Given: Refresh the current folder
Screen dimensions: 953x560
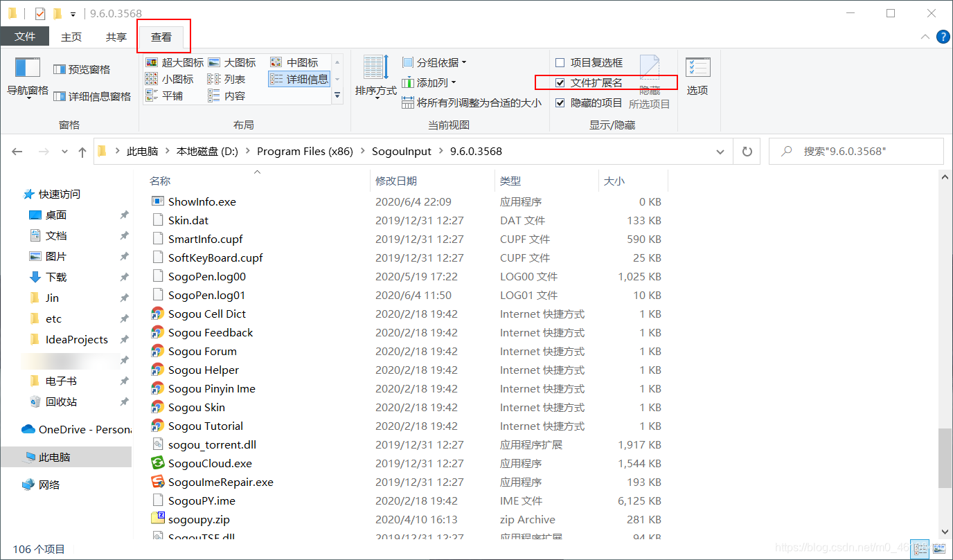Looking at the screenshot, I should point(747,151).
